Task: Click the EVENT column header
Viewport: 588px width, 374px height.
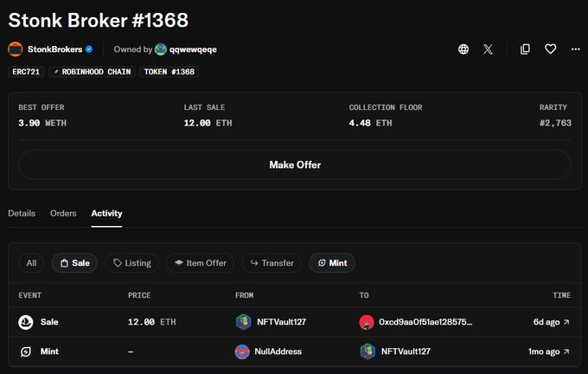Action: 30,295
